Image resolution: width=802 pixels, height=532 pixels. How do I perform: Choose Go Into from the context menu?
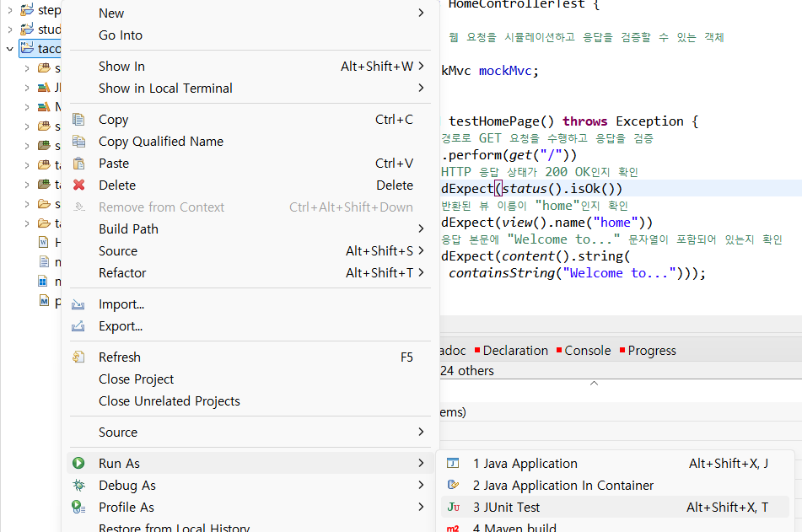tap(250, 35)
